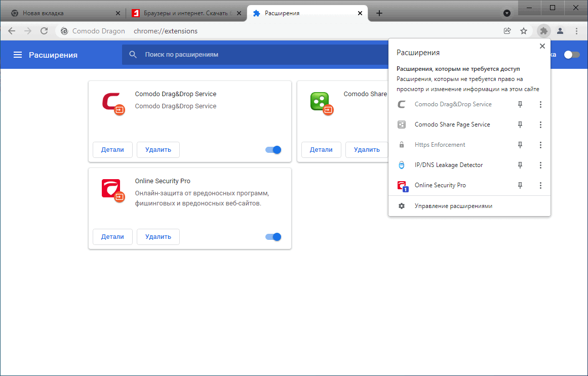Screen dimensions: 588x376
Task: Click the chrome://extensions address bar
Action: pyautogui.click(x=165, y=31)
